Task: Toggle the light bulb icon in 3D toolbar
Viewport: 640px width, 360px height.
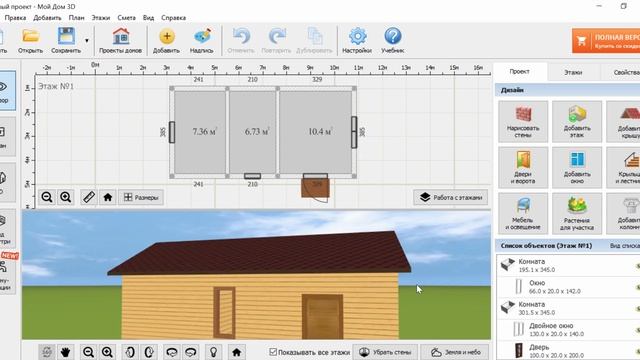Action: tap(213, 352)
